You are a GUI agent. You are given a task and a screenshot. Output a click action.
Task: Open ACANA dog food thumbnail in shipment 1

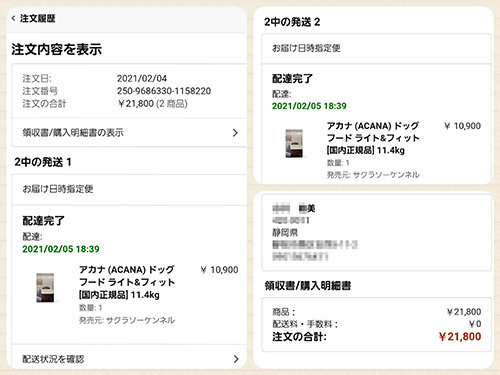click(45, 288)
